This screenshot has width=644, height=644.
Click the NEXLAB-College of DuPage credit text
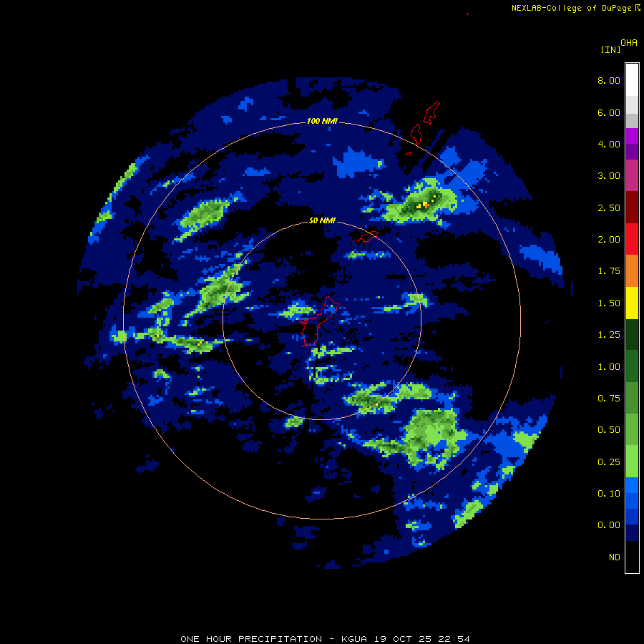575,8
